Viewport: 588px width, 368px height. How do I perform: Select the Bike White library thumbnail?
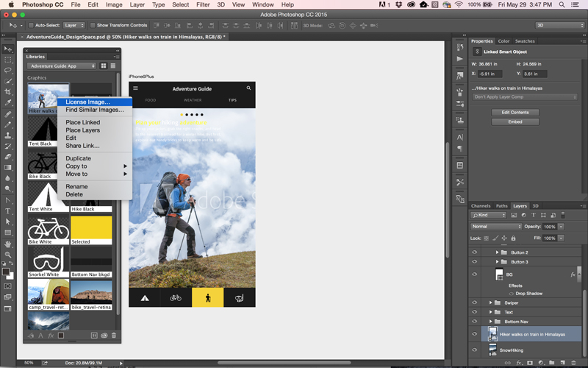(x=49, y=230)
